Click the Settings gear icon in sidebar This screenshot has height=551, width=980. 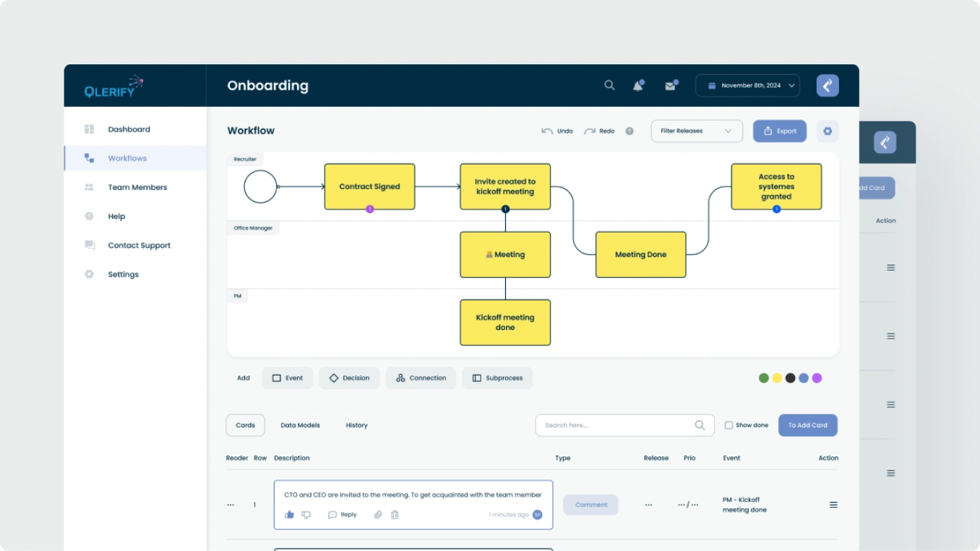click(x=89, y=274)
